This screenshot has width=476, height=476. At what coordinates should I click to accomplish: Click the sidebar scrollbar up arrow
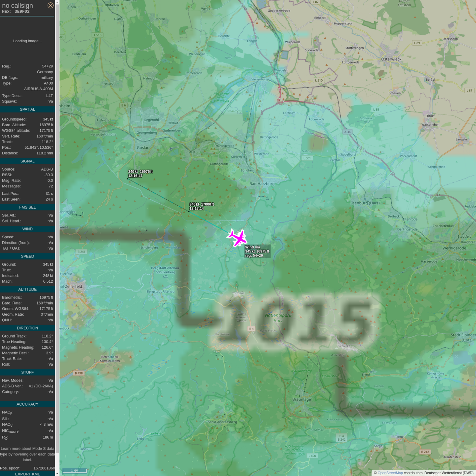(57, 2)
